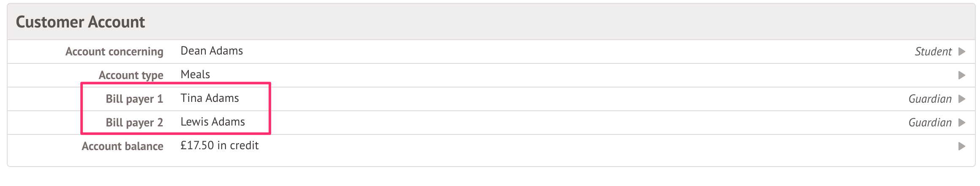Open Bill payer 1 row arrow

(x=962, y=99)
